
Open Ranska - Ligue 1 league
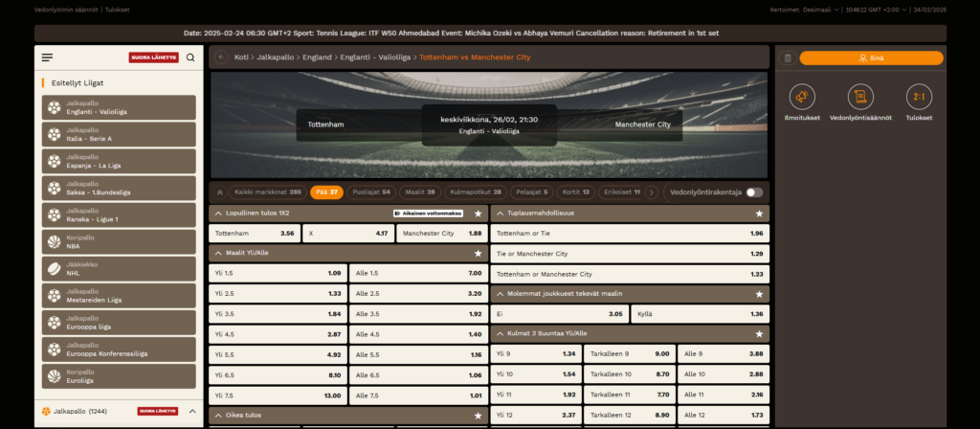point(119,215)
